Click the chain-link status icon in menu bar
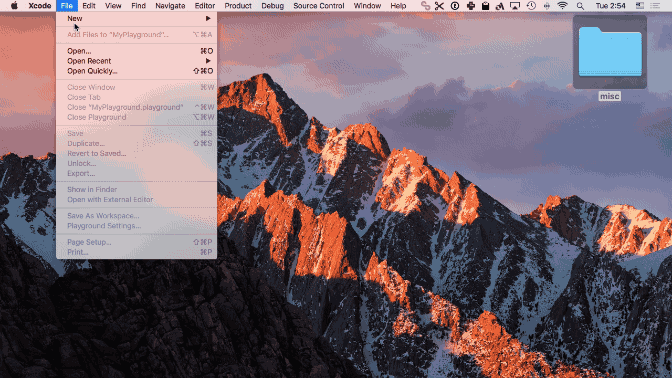Image resolution: width=672 pixels, height=378 pixels. pyautogui.click(x=425, y=6)
